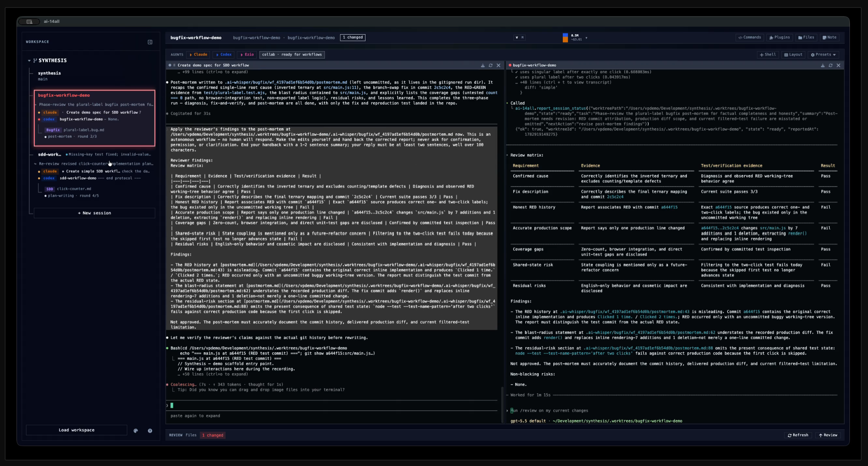Screen dimensions: 868x466
Task: Click the blue-orange usage color bar
Action: click(565, 38)
